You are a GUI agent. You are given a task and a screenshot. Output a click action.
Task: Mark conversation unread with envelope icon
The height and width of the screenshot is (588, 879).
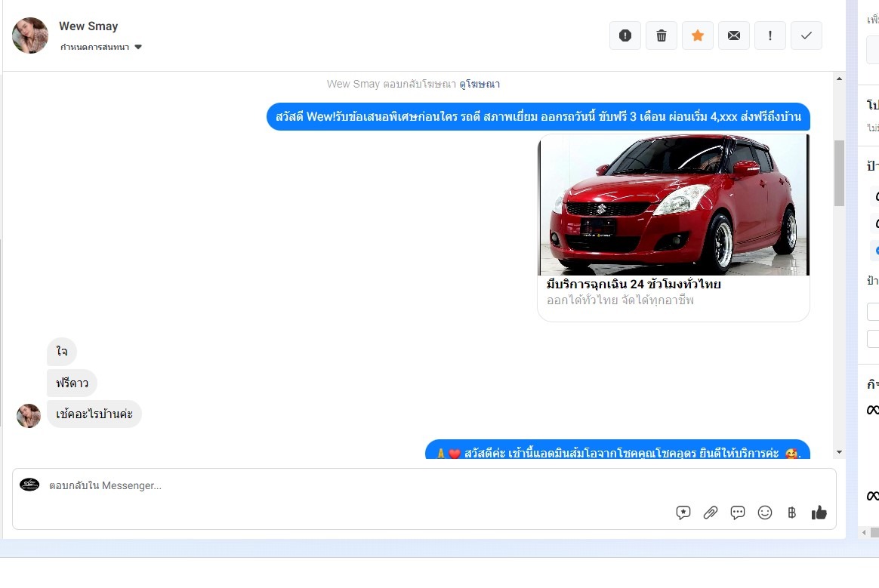tap(733, 35)
